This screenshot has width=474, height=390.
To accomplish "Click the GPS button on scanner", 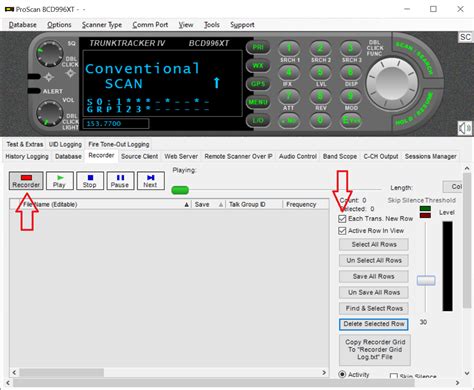I will click(x=258, y=84).
